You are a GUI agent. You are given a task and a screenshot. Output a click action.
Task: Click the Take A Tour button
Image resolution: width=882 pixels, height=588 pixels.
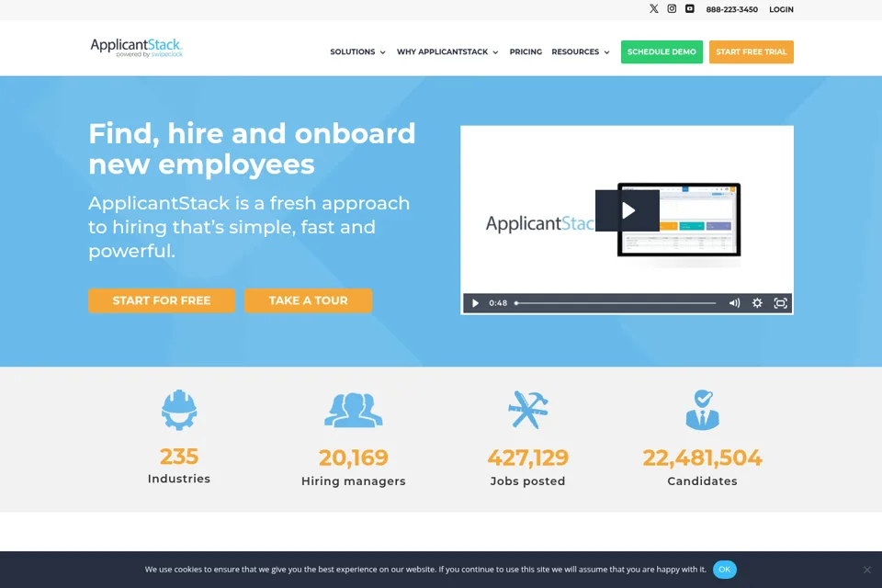[x=309, y=300]
